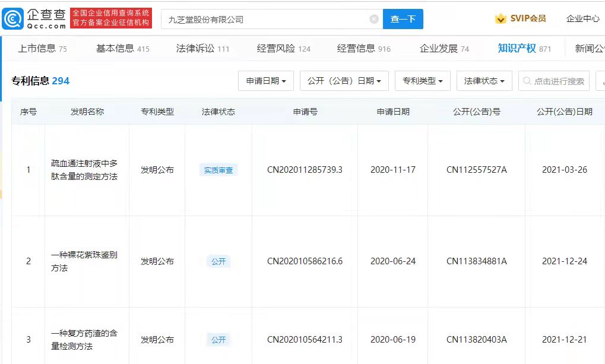Click the 公开 tag for CN202010586216.6
The height and width of the screenshot is (364, 605).
click(218, 261)
